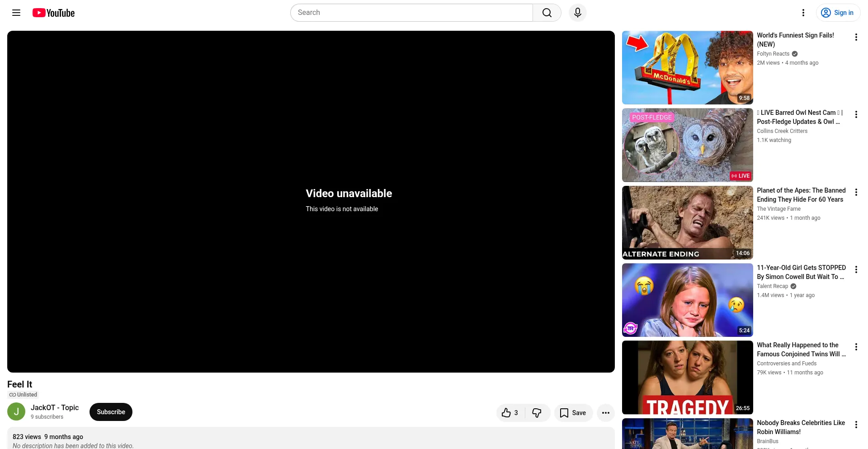Open the 11-Year-Old Girl thumbnail
This screenshot has height=449, width=868.
tap(688, 300)
